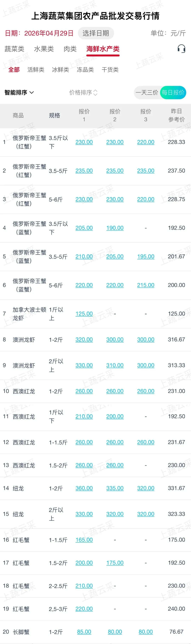Select the 全部 subcategory filter
This screenshot has width=191, height=644.
(14, 70)
